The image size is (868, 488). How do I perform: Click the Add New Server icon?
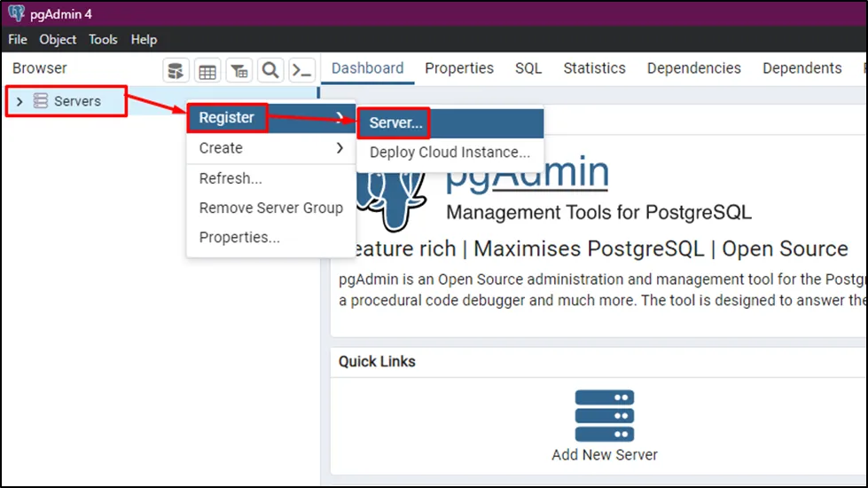tap(605, 415)
